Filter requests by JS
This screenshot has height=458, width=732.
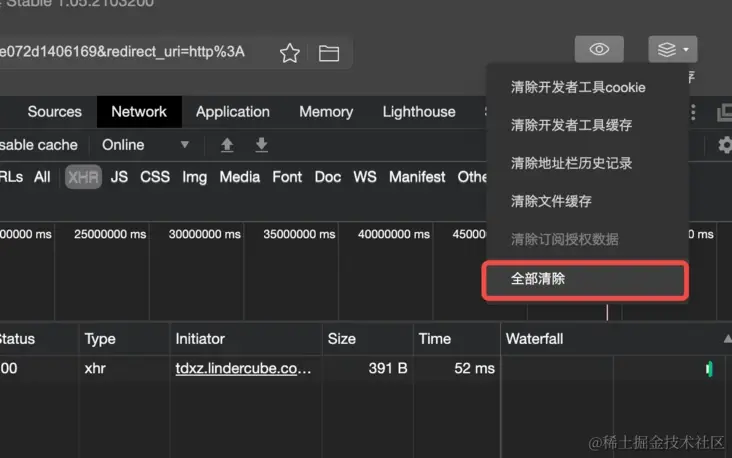point(119,177)
